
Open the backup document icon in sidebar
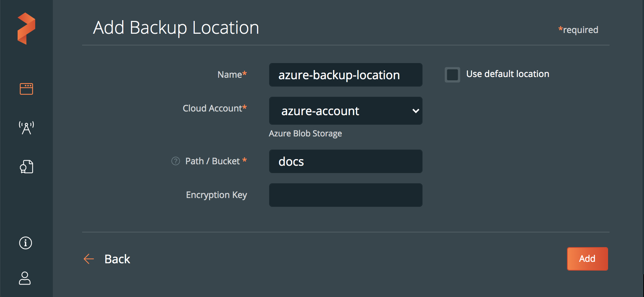pos(26,167)
